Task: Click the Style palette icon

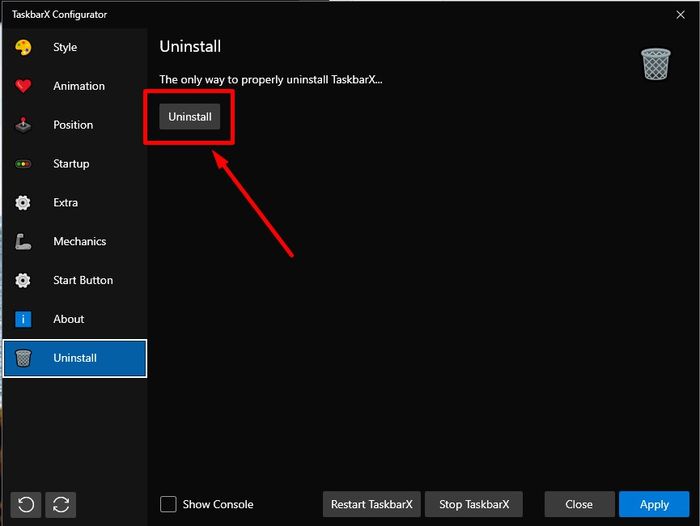Action: pos(23,47)
